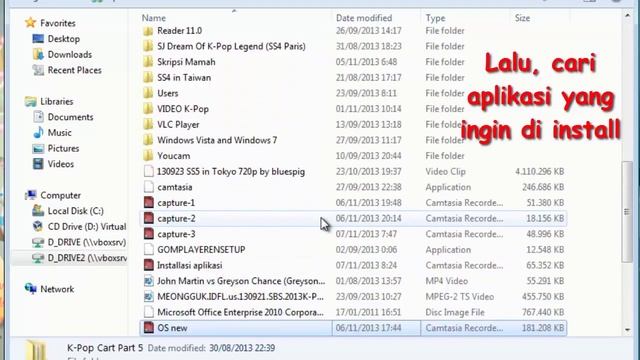Click the MP4 Video type cell
Image resolution: width=640 pixels, height=360 pixels.
pos(447,281)
